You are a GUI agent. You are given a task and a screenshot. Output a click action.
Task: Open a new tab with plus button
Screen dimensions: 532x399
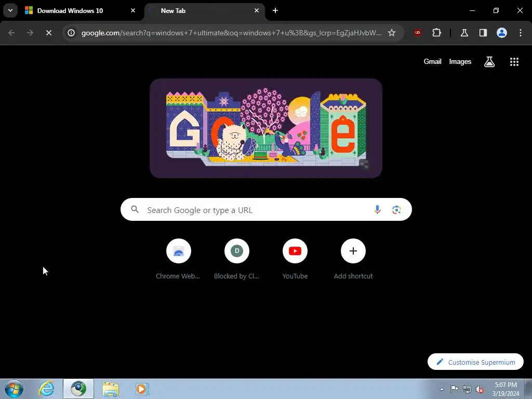pos(275,10)
